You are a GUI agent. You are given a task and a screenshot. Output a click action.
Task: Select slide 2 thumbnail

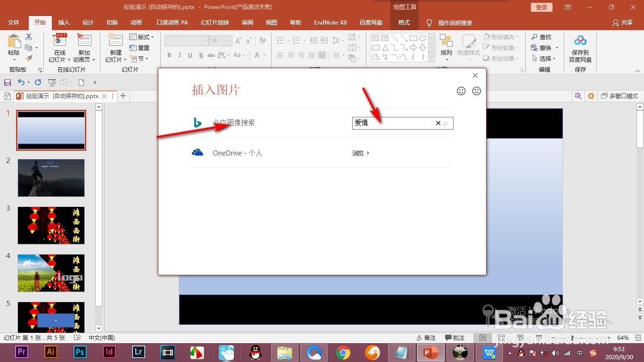point(51,178)
